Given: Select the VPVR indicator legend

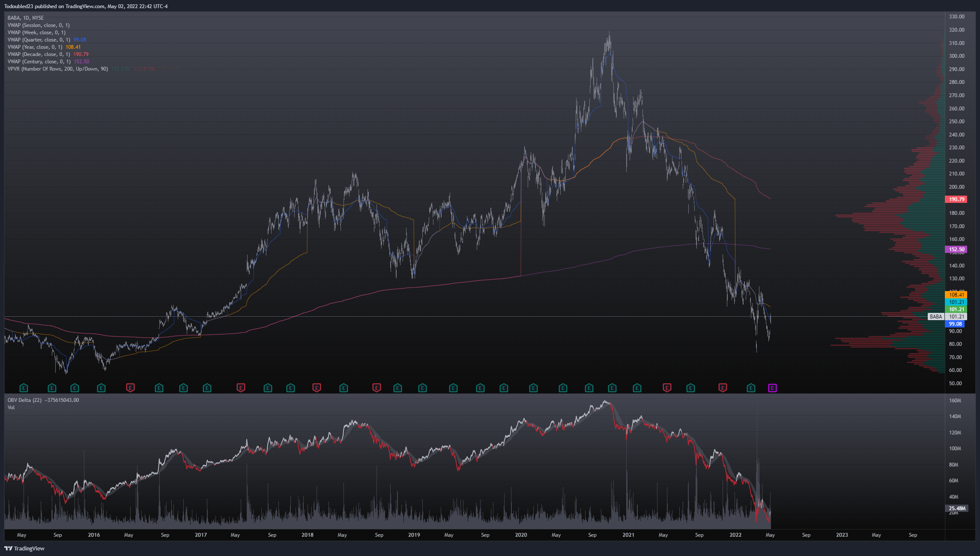Looking at the screenshot, I should pyautogui.click(x=58, y=69).
